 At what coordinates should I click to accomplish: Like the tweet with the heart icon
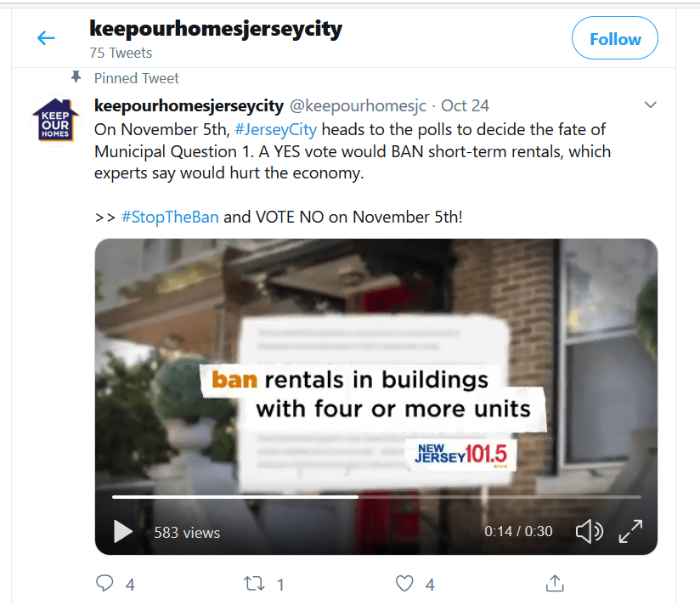point(404,584)
